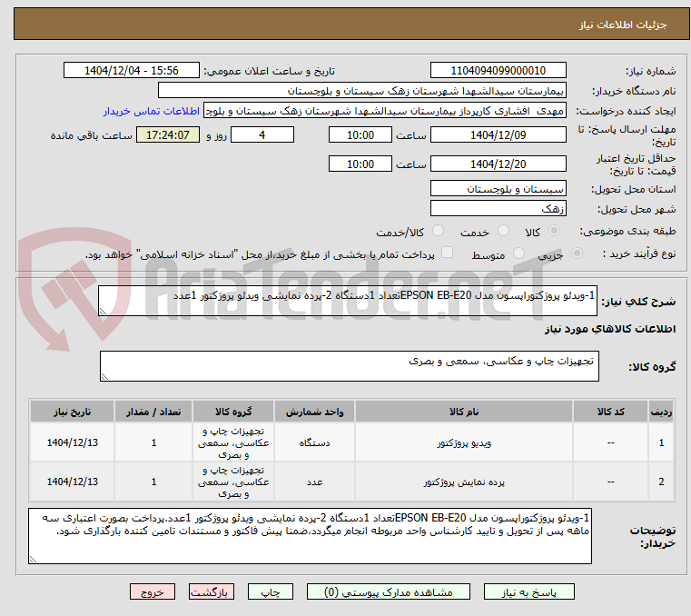Select the جزیی purchase type radio
The image size is (691, 616).
[x=577, y=253]
